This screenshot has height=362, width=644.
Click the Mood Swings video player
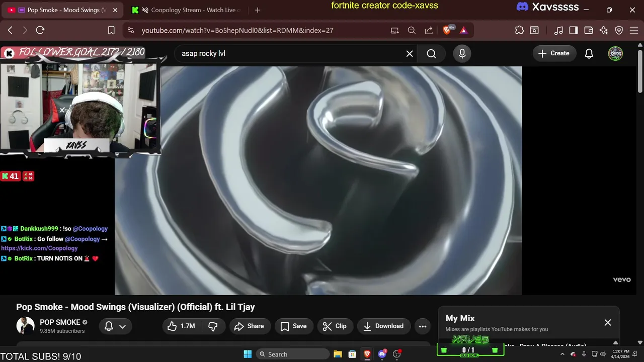tap(318, 180)
